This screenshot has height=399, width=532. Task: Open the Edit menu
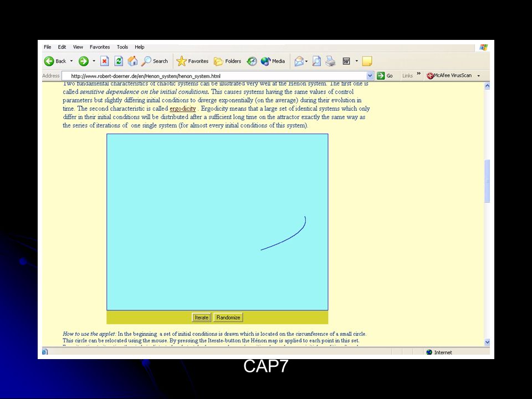pyautogui.click(x=62, y=47)
